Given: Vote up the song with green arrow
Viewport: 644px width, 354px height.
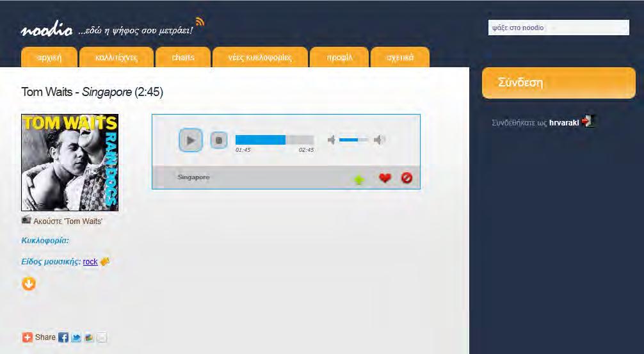Looking at the screenshot, I should click(359, 179).
